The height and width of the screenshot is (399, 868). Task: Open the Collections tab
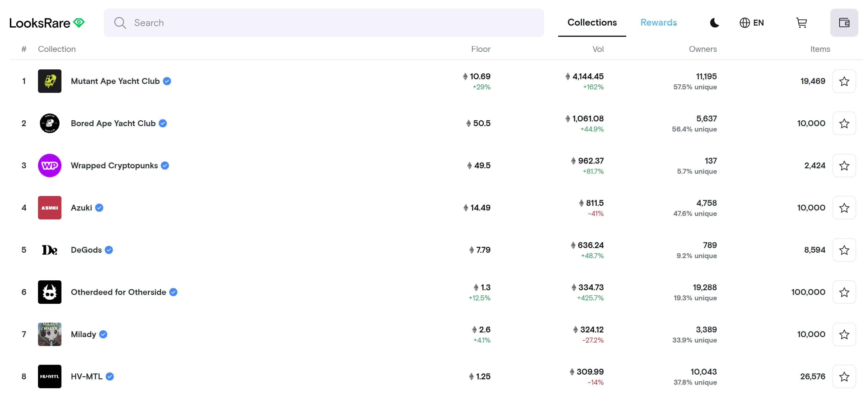coord(592,23)
